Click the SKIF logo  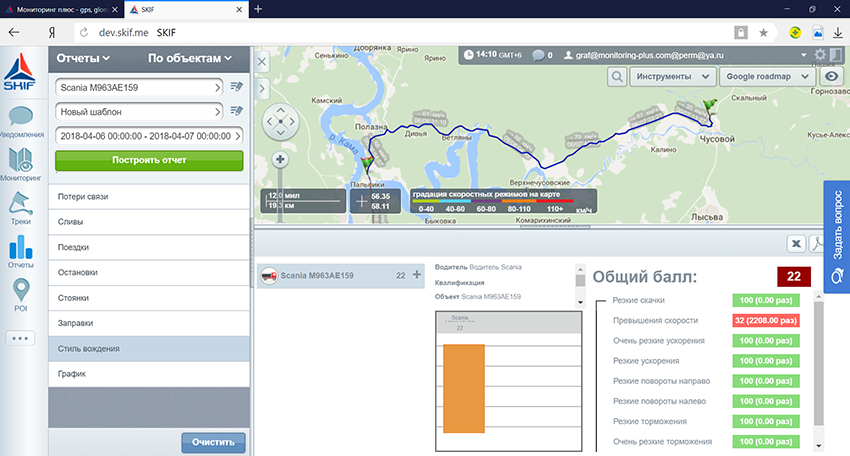tap(20, 71)
